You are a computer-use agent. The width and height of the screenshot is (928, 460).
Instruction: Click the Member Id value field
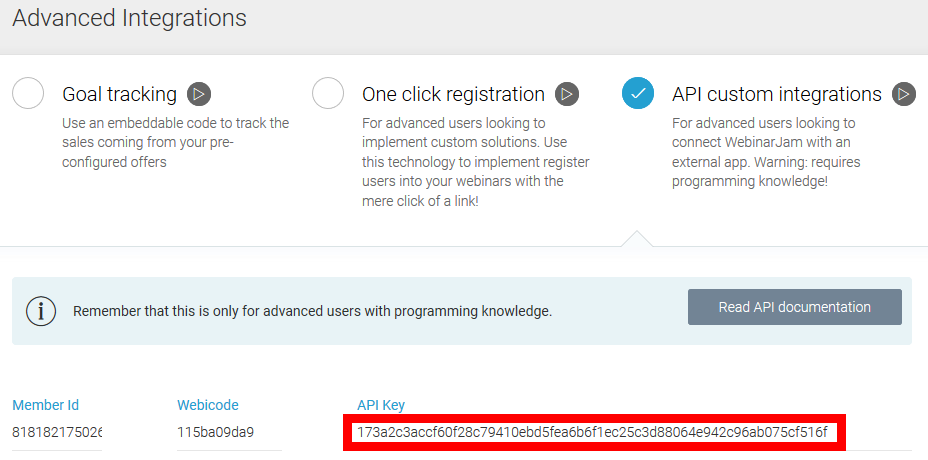click(x=57, y=433)
